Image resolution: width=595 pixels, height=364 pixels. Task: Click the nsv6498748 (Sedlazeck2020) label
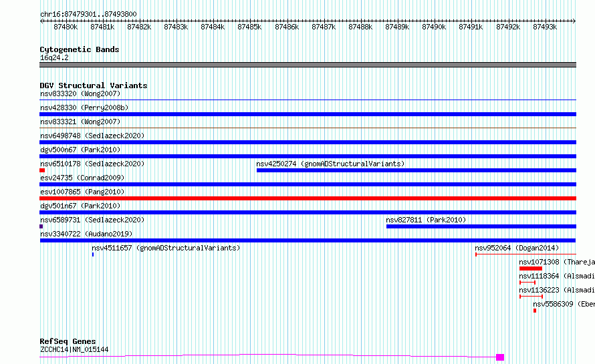click(x=92, y=136)
